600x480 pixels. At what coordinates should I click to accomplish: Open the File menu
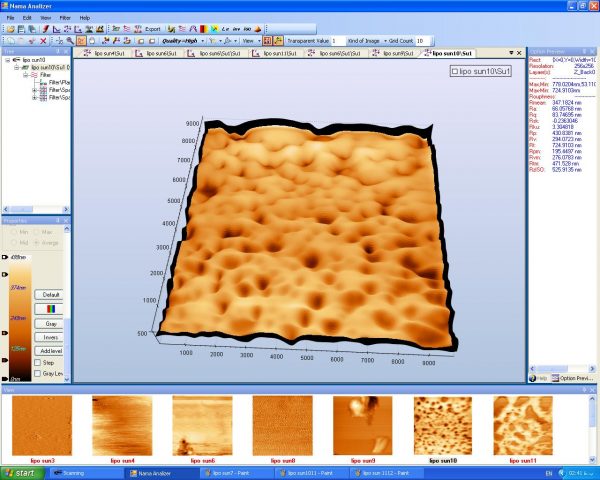(x=10, y=18)
